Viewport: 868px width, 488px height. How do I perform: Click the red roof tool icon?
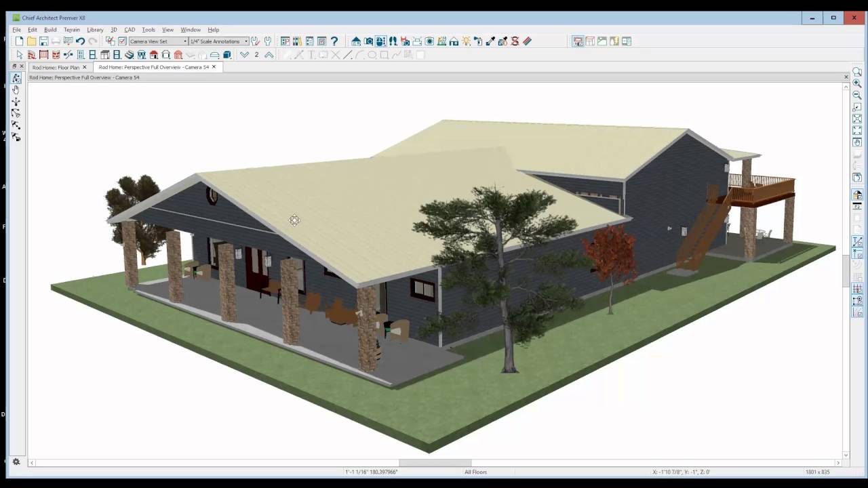[x=153, y=55]
